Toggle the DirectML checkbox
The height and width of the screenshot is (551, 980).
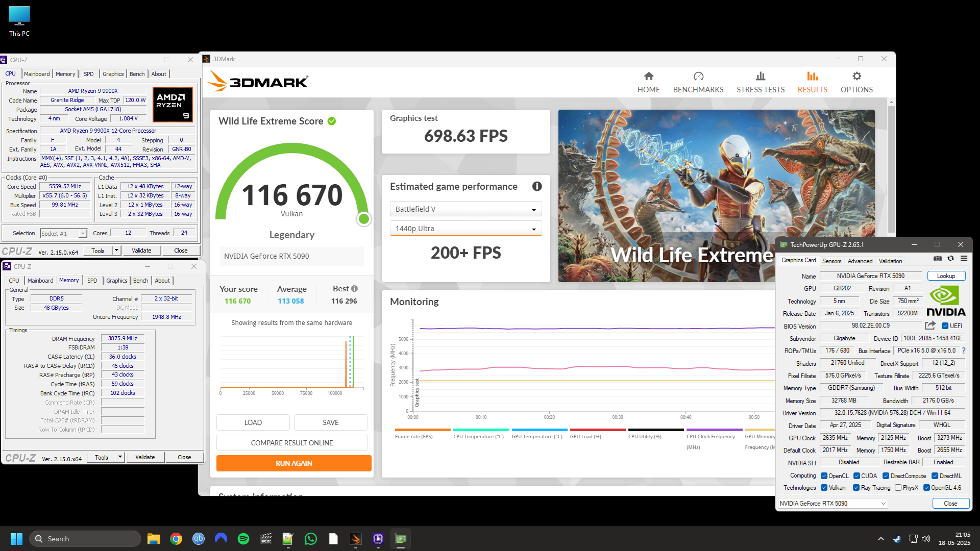pos(935,476)
